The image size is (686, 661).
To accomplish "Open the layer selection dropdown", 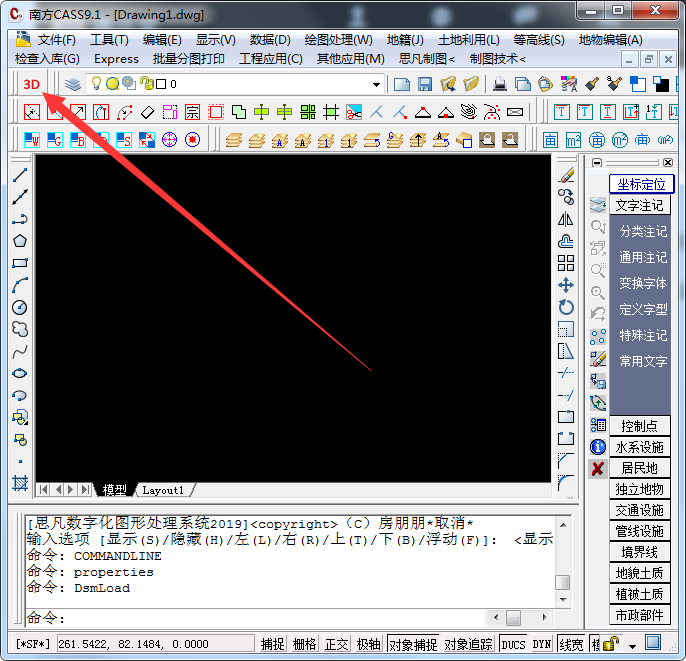I will pos(376,84).
